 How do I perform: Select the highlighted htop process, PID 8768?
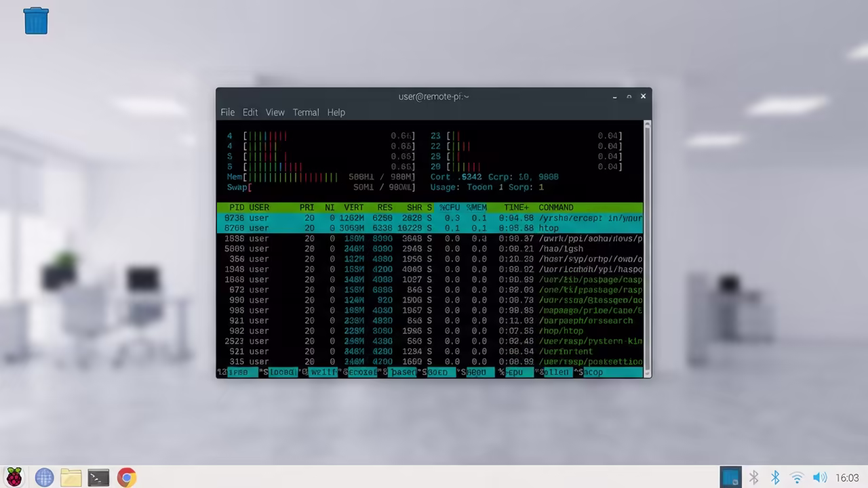[430, 228]
